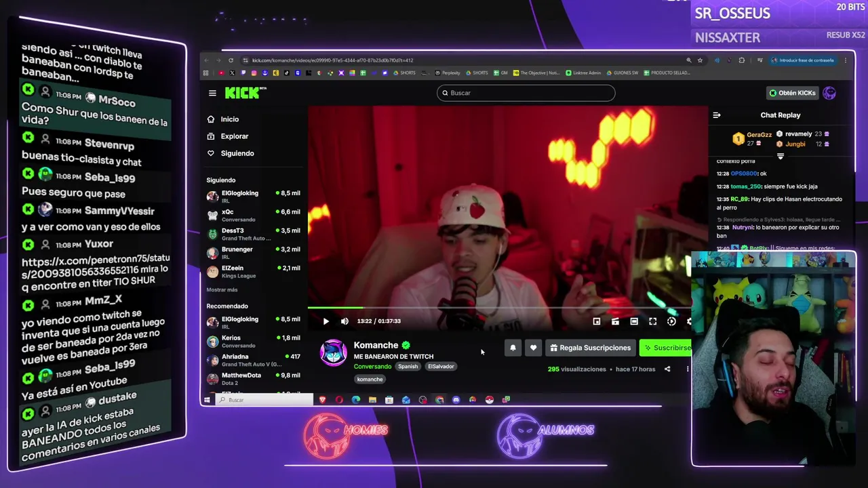Click the Obtén KICKs button

tap(792, 93)
